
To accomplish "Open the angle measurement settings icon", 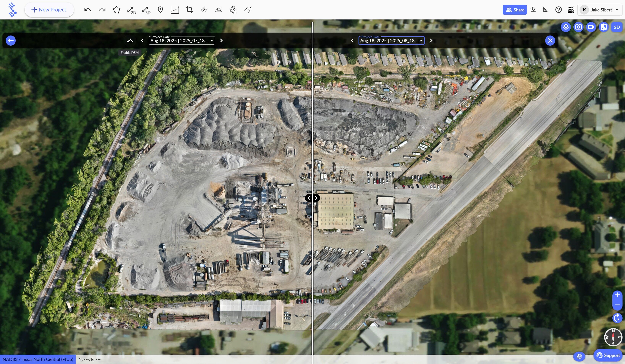I will coord(546,10).
